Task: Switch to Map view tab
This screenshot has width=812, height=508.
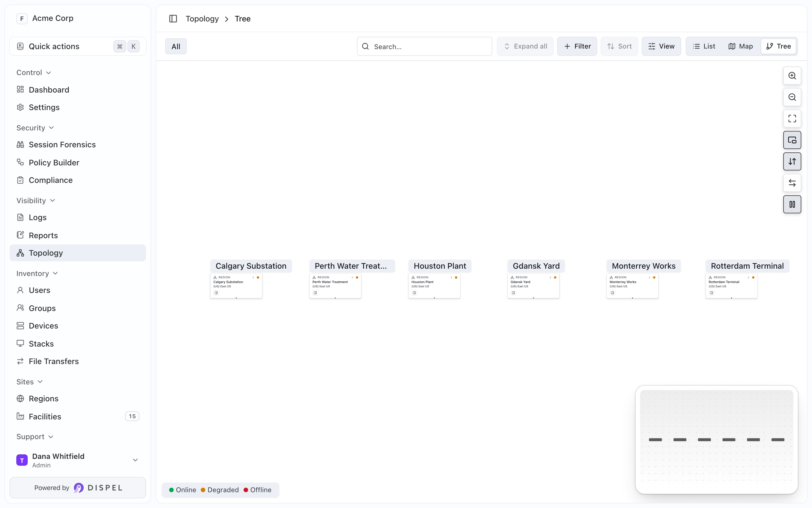Action: tap(741, 46)
